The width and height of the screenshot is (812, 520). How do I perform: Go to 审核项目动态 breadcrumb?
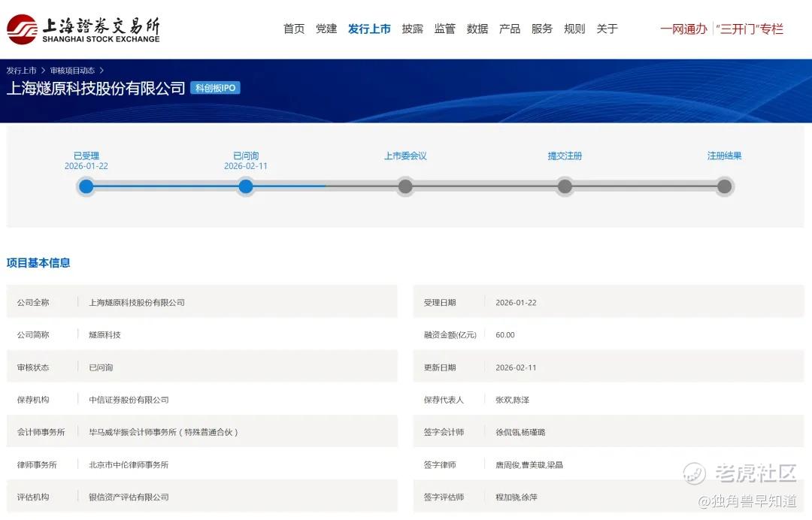click(72, 71)
